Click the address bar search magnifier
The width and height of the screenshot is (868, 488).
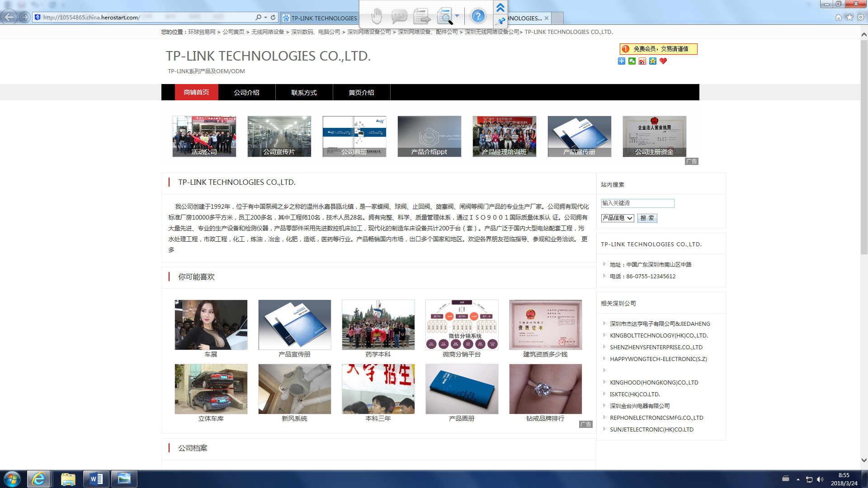pos(258,18)
